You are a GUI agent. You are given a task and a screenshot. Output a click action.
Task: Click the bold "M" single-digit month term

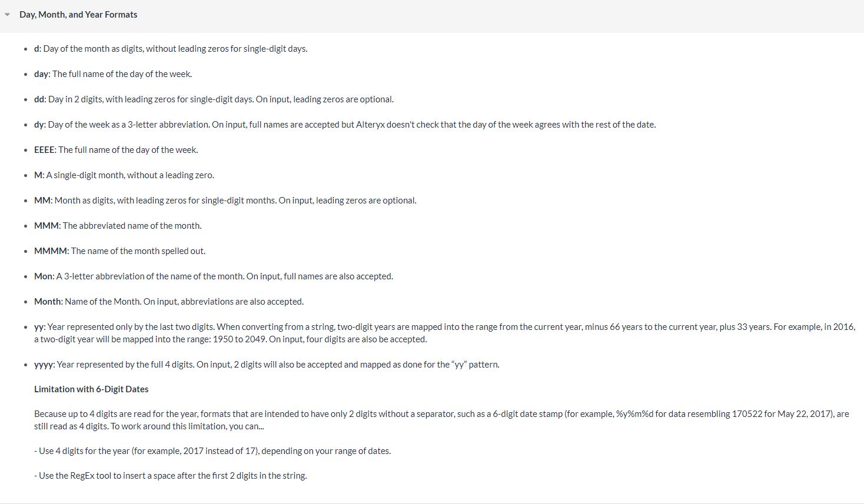(x=38, y=175)
